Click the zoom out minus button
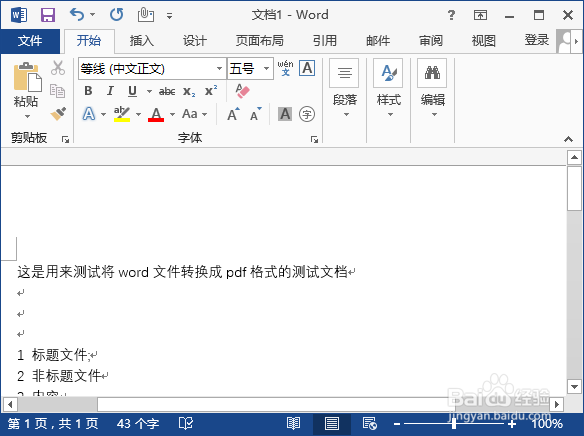The width and height of the screenshot is (584, 436). 397,424
